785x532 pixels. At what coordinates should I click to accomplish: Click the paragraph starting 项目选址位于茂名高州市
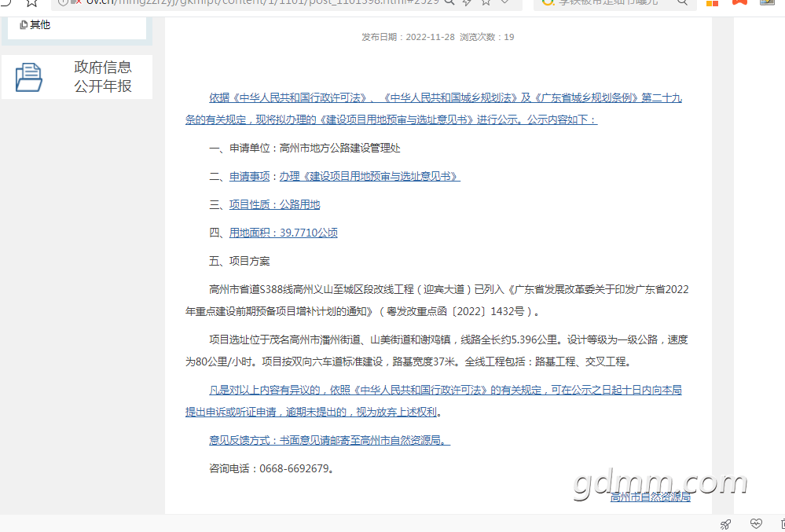tap(437, 350)
